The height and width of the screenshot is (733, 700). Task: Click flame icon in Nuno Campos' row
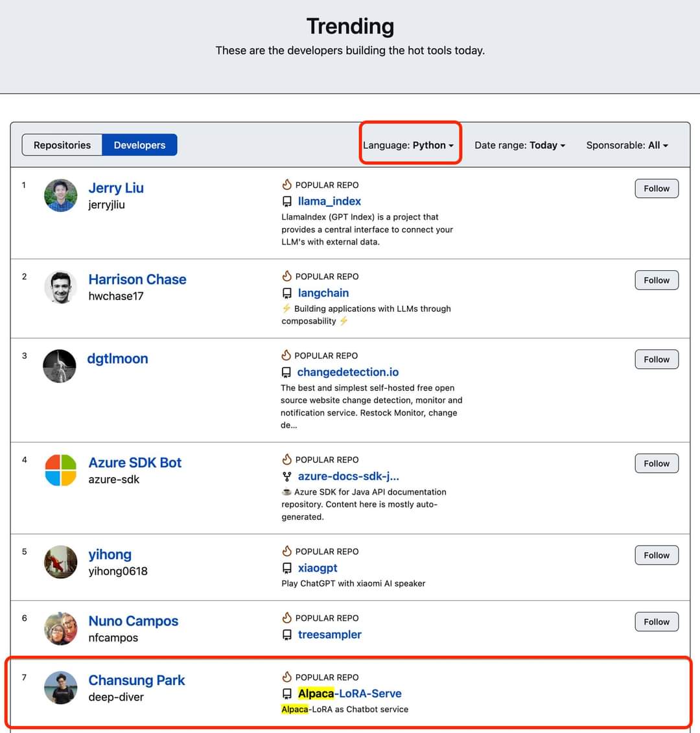pyautogui.click(x=286, y=618)
